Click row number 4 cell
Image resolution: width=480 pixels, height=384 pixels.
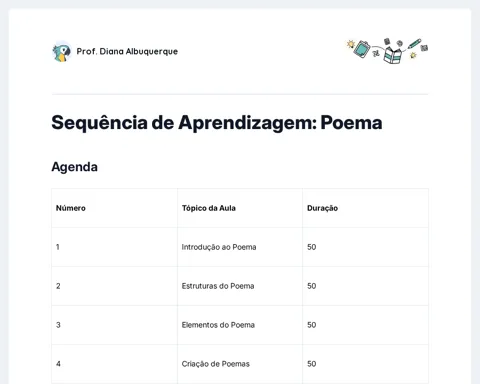click(115, 364)
